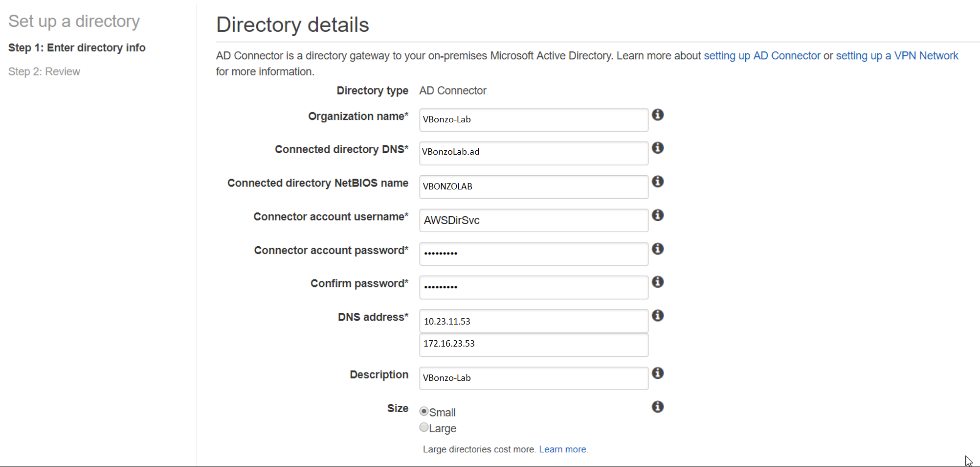
Task: Click the Description text field
Action: [533, 378]
